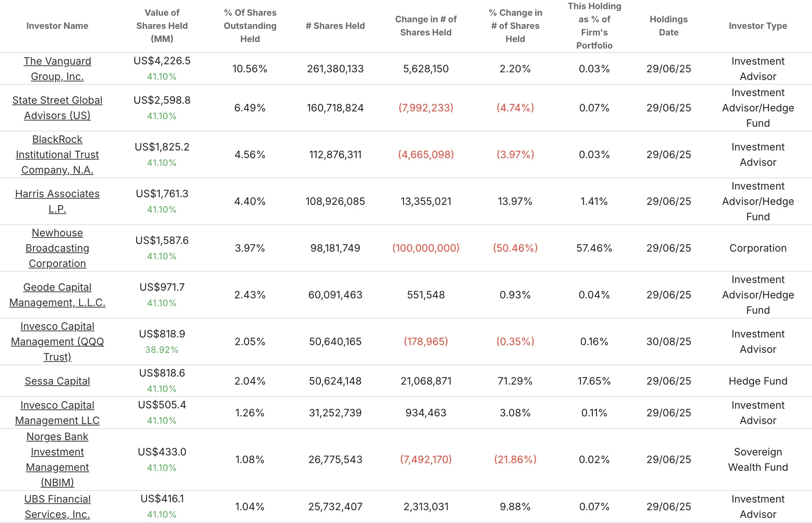
Task: Click This Holding as % of Portfolio header
Action: [x=594, y=26]
